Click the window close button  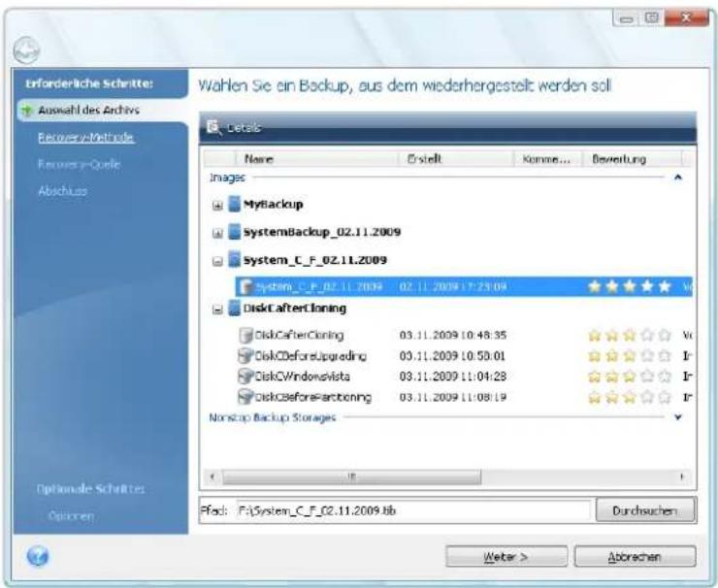tap(686, 17)
